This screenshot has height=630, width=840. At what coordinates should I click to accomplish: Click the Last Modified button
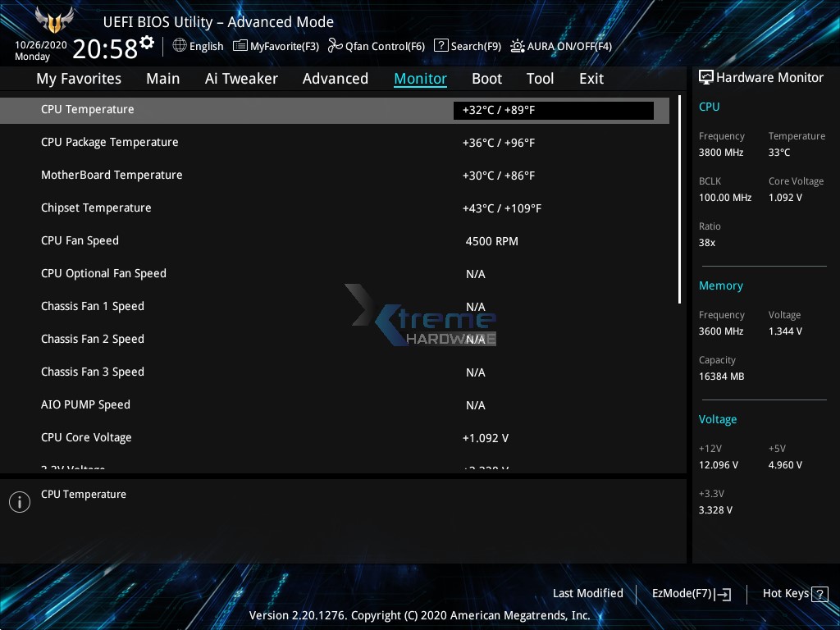[x=588, y=593]
